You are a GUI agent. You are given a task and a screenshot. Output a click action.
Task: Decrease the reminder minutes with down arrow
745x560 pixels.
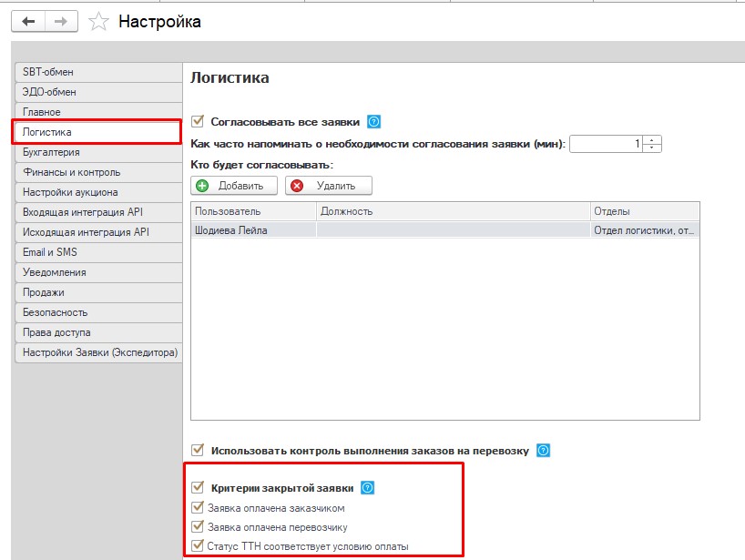(652, 148)
